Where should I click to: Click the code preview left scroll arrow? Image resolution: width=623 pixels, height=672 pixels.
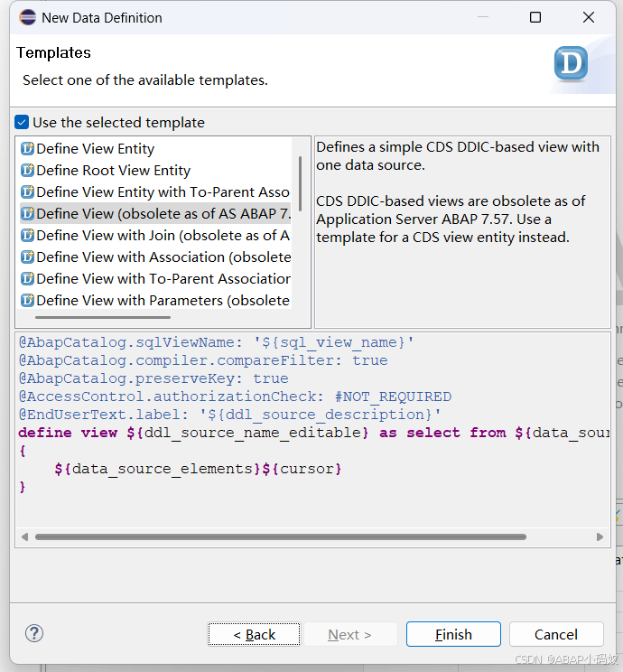coord(25,537)
